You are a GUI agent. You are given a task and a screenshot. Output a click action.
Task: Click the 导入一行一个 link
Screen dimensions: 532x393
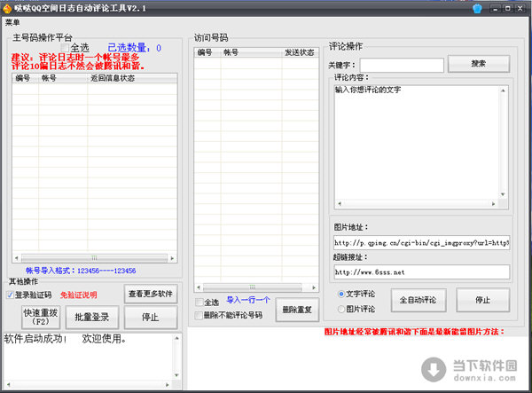coord(248,300)
